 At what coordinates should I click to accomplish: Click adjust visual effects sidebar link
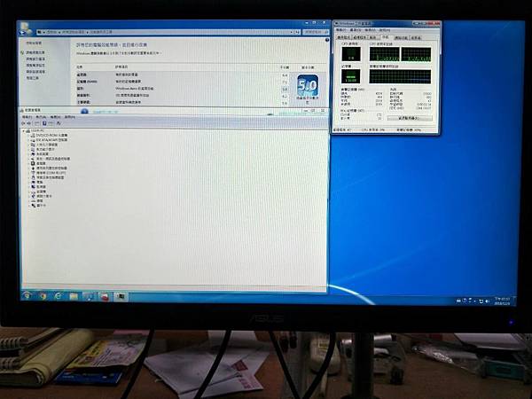point(35,52)
